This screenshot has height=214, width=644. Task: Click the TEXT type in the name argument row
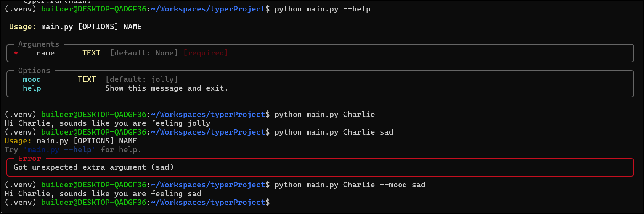click(91, 53)
